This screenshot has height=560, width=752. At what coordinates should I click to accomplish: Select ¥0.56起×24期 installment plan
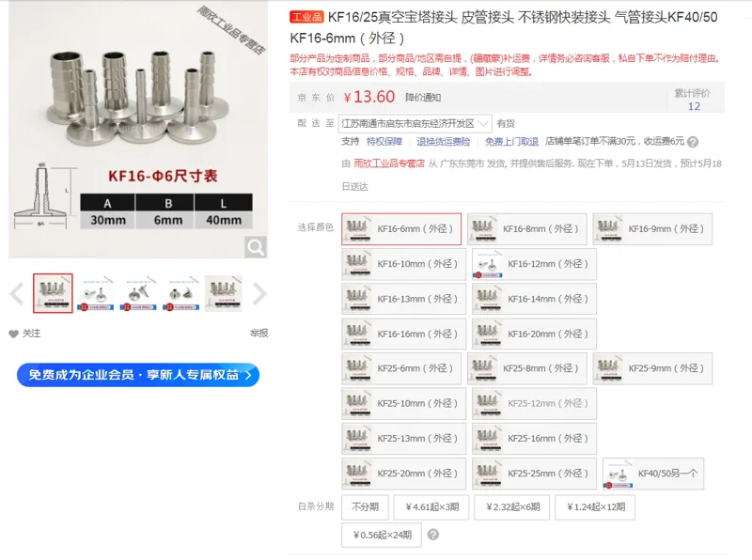coord(382,535)
